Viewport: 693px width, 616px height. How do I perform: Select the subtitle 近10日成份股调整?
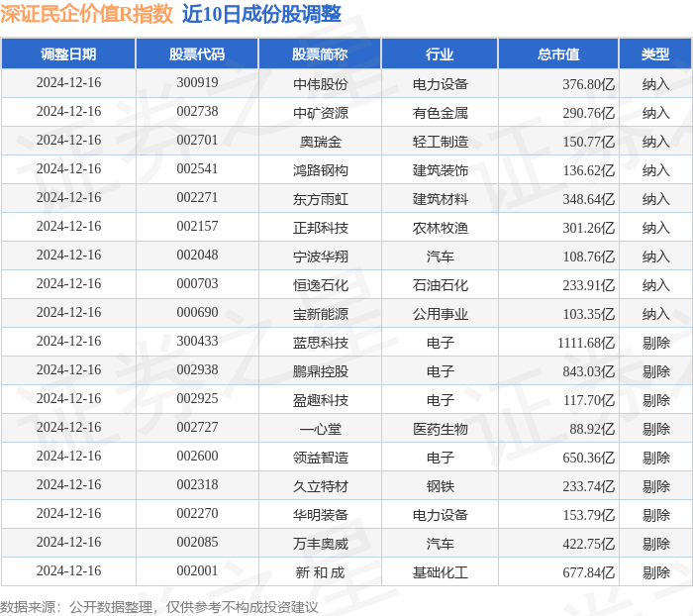(x=261, y=14)
